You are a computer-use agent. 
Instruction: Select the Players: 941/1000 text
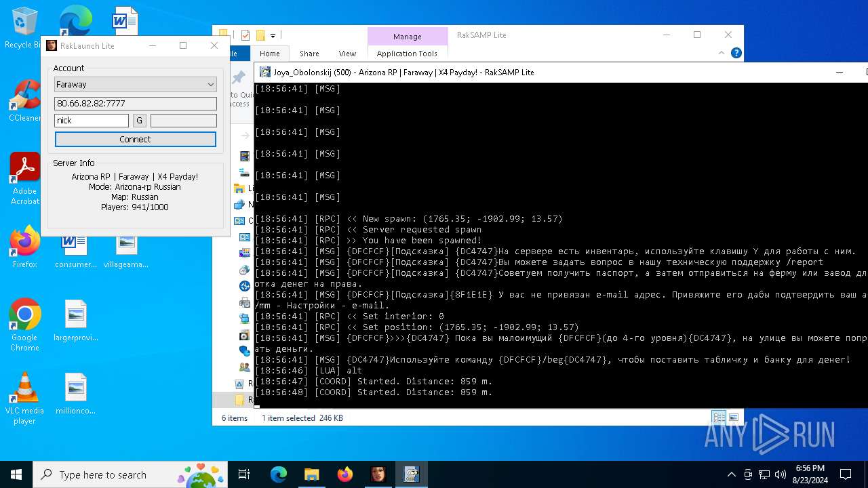(135, 207)
